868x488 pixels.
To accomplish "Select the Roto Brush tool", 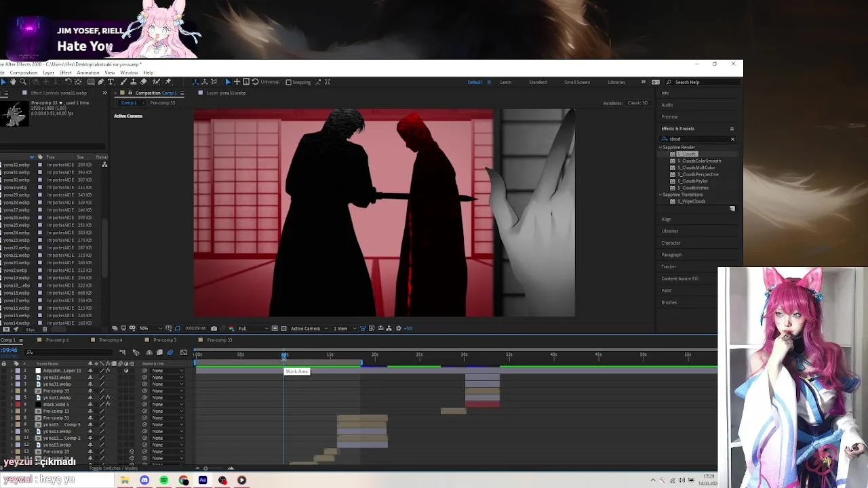I will pyautogui.click(x=156, y=82).
